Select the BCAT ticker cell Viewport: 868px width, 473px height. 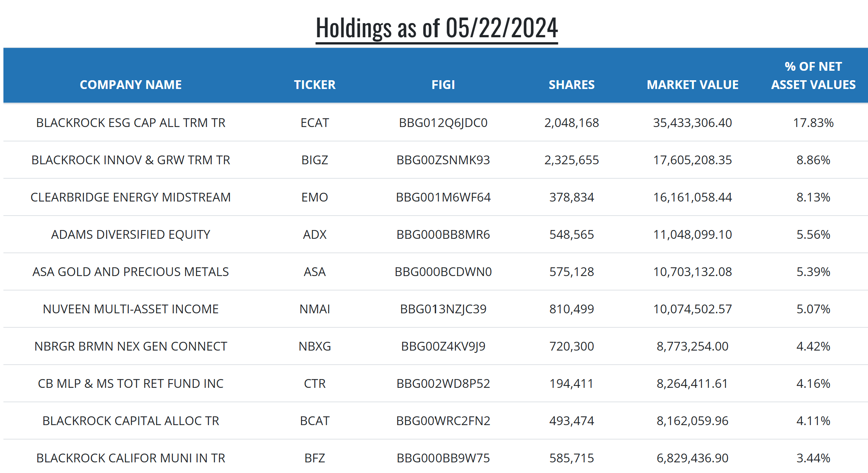[x=315, y=421]
